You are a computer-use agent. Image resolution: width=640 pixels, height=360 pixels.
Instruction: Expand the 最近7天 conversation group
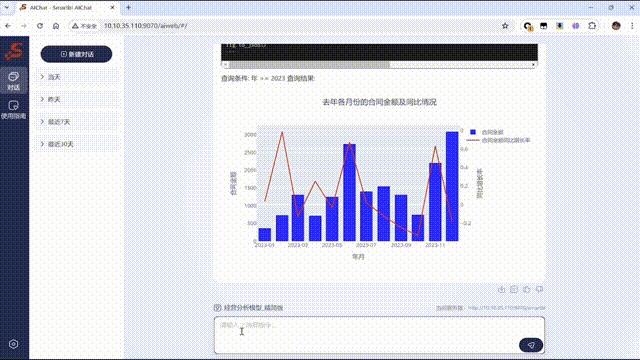click(77, 122)
